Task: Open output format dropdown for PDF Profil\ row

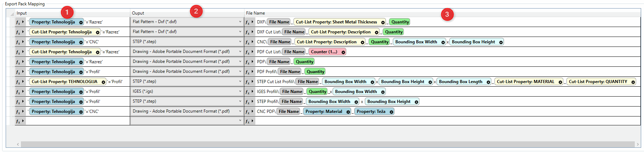Action: [240, 71]
